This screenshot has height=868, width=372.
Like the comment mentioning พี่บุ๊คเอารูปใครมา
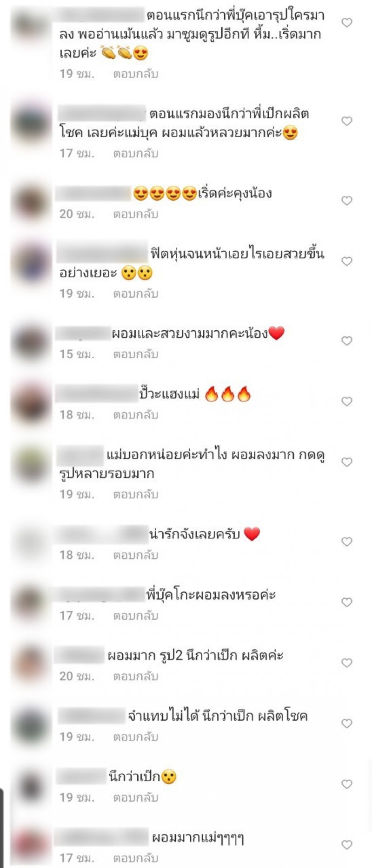coord(347,23)
